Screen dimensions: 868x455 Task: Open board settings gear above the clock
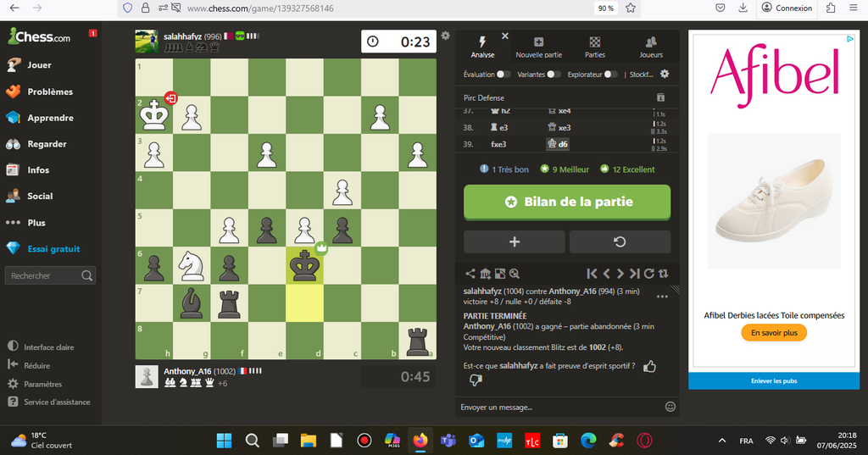point(445,36)
